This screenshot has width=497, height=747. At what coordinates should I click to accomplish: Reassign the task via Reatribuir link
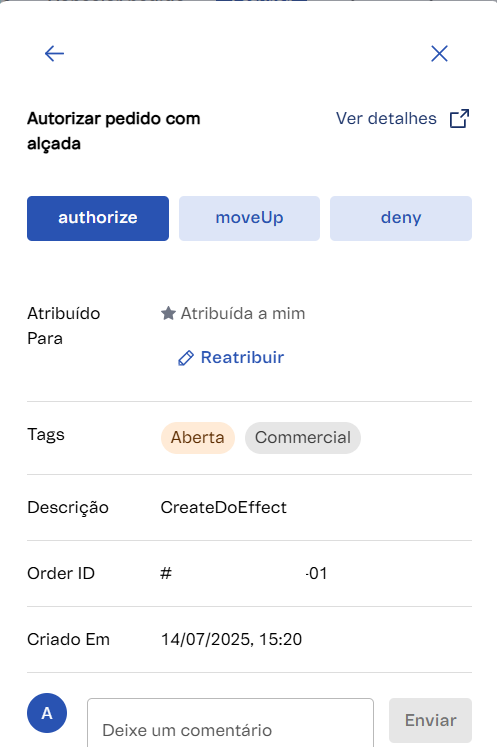click(242, 357)
